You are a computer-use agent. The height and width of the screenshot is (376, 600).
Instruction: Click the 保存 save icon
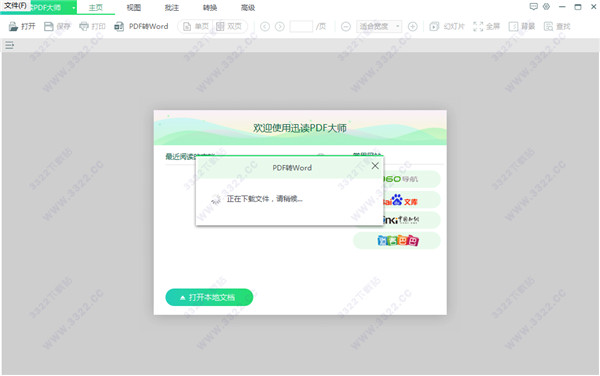(49, 26)
